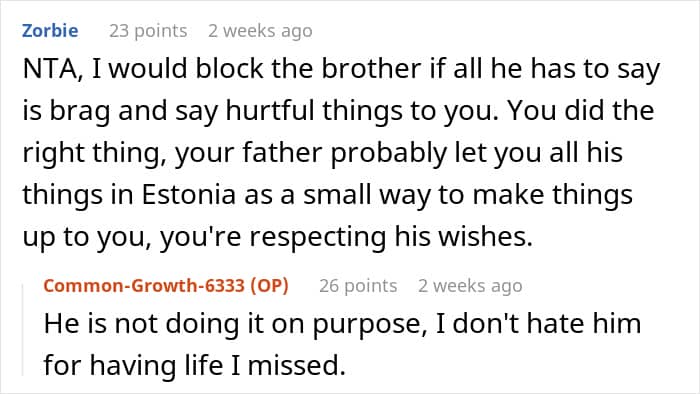Viewport: 700px width, 394px height.
Task: Click the reply line "for having life I missed"
Action: [x=195, y=366]
